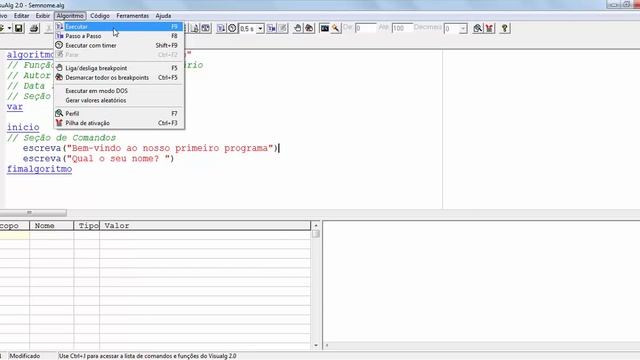
Task: Choose Pilha de ativação menu entry
Action: click(x=119, y=123)
